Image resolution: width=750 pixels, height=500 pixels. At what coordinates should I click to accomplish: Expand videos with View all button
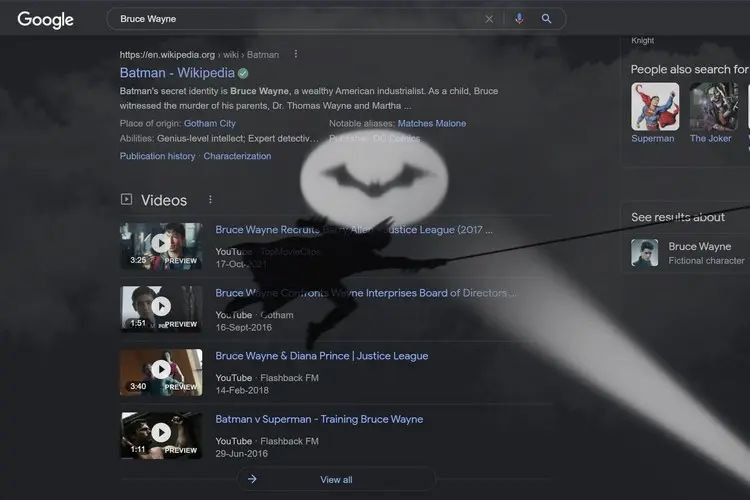pos(336,480)
